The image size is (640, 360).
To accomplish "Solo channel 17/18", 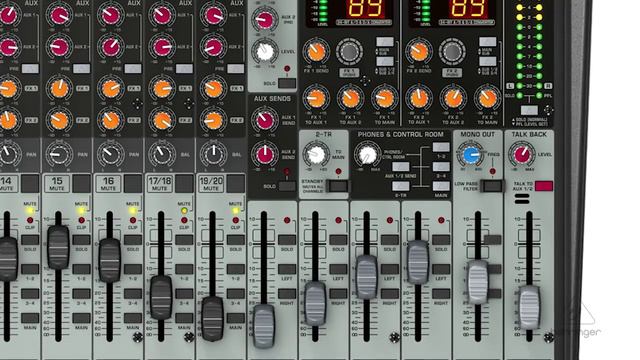I will tap(184, 240).
